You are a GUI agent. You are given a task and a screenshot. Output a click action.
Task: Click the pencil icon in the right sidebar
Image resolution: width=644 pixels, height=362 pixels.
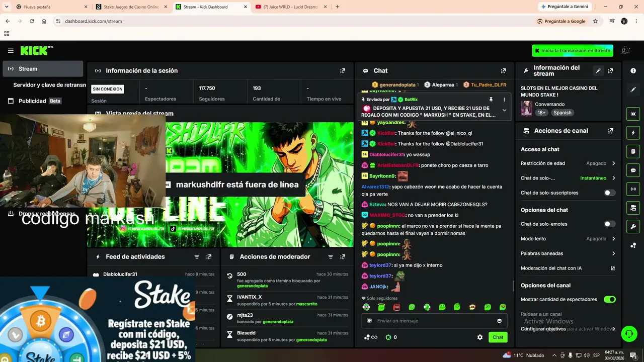[633, 89]
